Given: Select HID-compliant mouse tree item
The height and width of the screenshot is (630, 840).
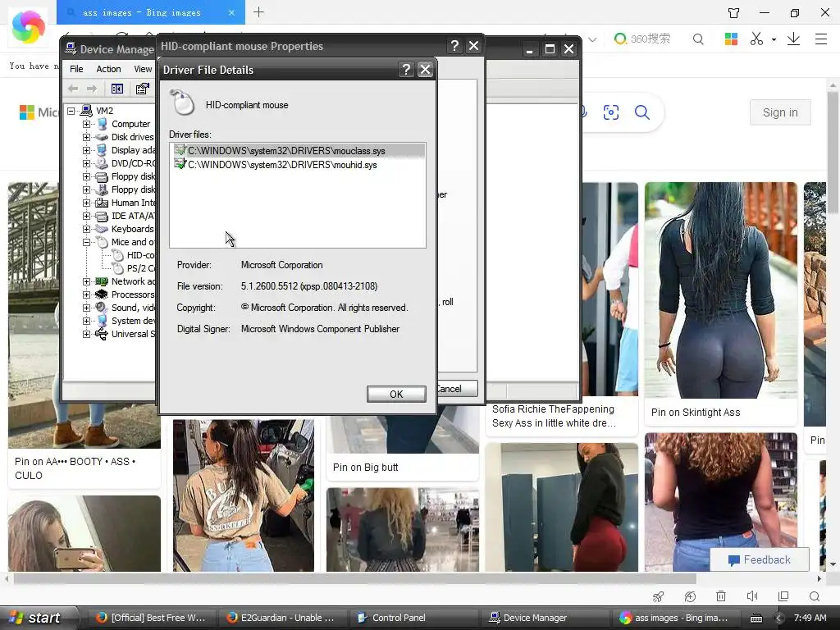Looking at the screenshot, I should (x=134, y=256).
